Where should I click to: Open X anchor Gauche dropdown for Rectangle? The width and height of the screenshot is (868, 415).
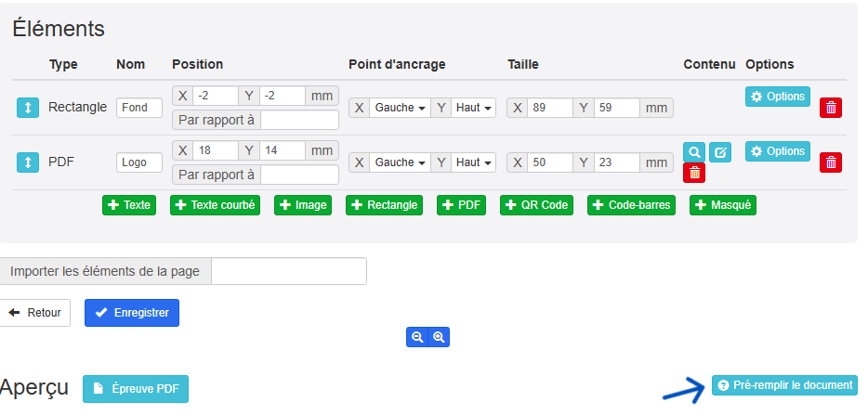(399, 108)
